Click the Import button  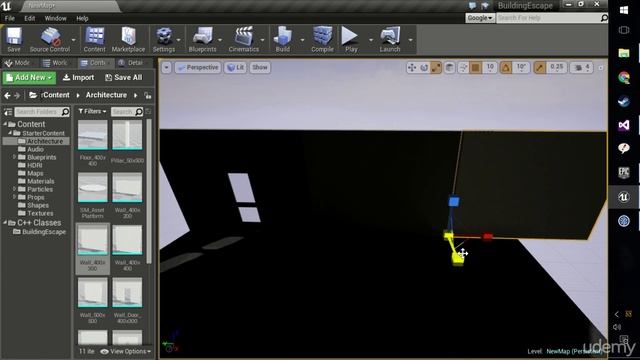pyautogui.click(x=78, y=78)
